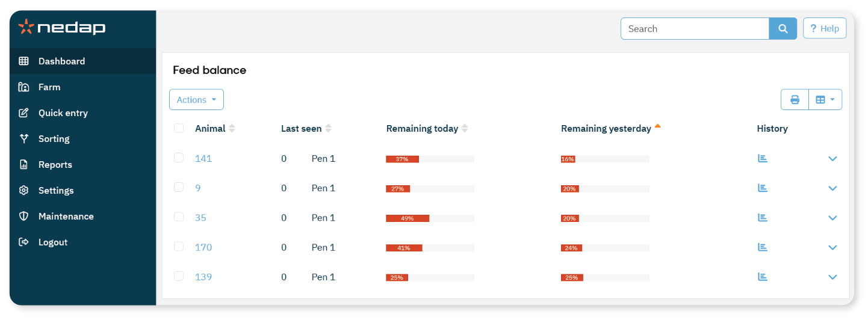Click the 49% remaining today bar
The image size is (868, 326).
(x=408, y=218)
